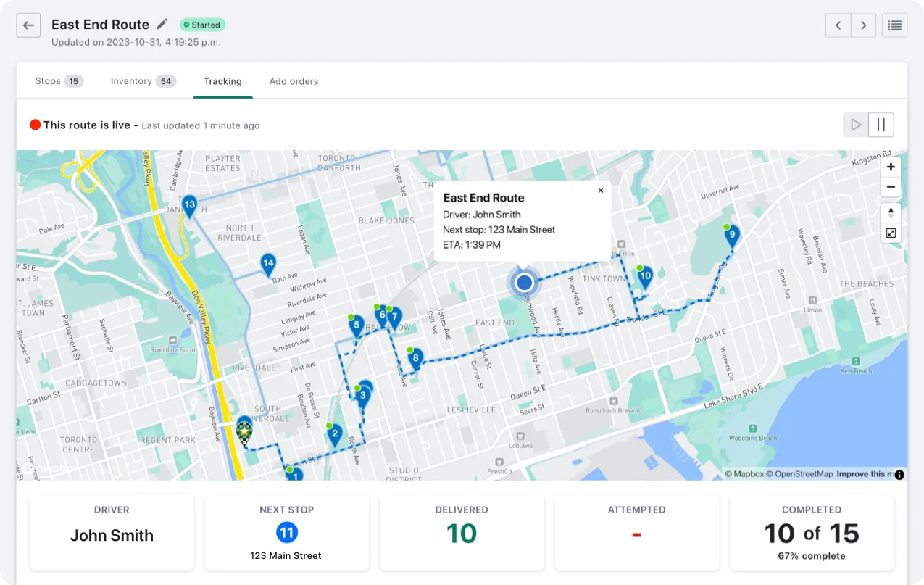Open the Mapbox attribution link
The height and width of the screenshot is (585, 924).
tap(745, 474)
